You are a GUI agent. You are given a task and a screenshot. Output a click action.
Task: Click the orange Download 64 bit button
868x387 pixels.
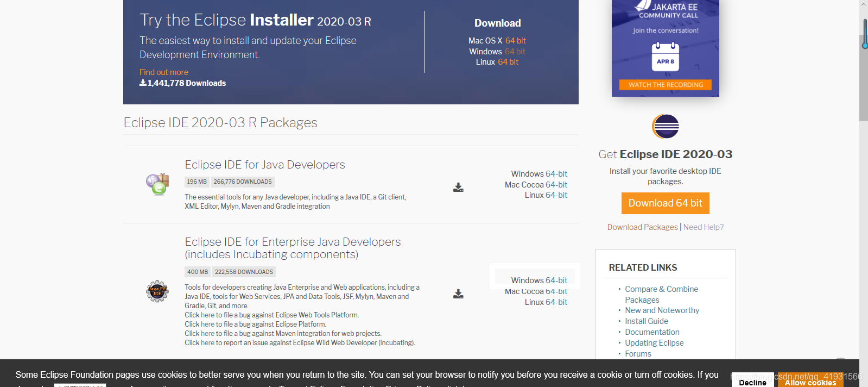point(666,203)
